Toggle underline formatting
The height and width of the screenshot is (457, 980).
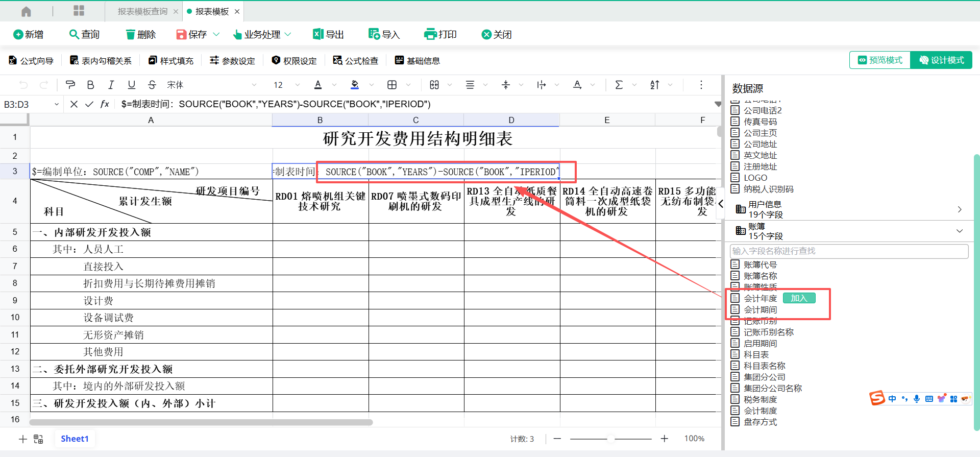[x=131, y=85]
